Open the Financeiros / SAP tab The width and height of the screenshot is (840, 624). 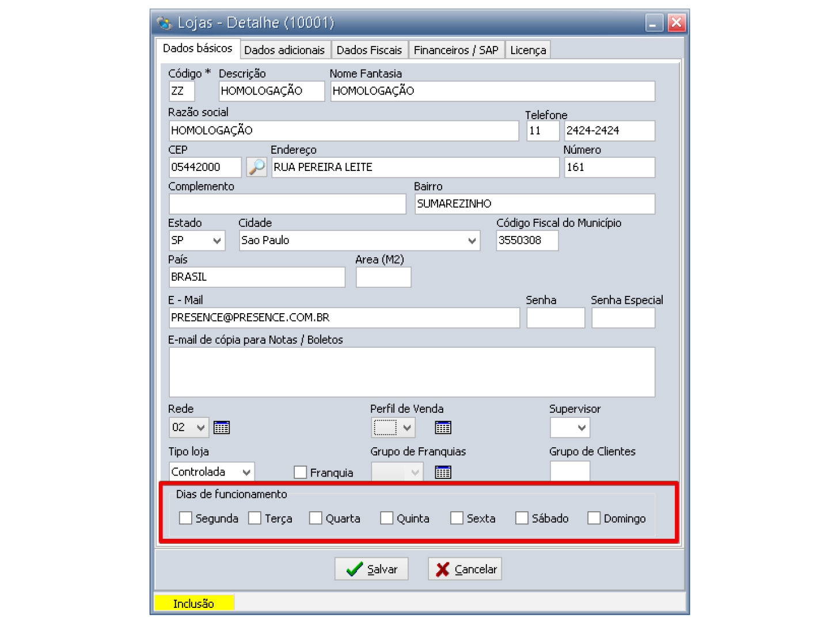tap(456, 50)
